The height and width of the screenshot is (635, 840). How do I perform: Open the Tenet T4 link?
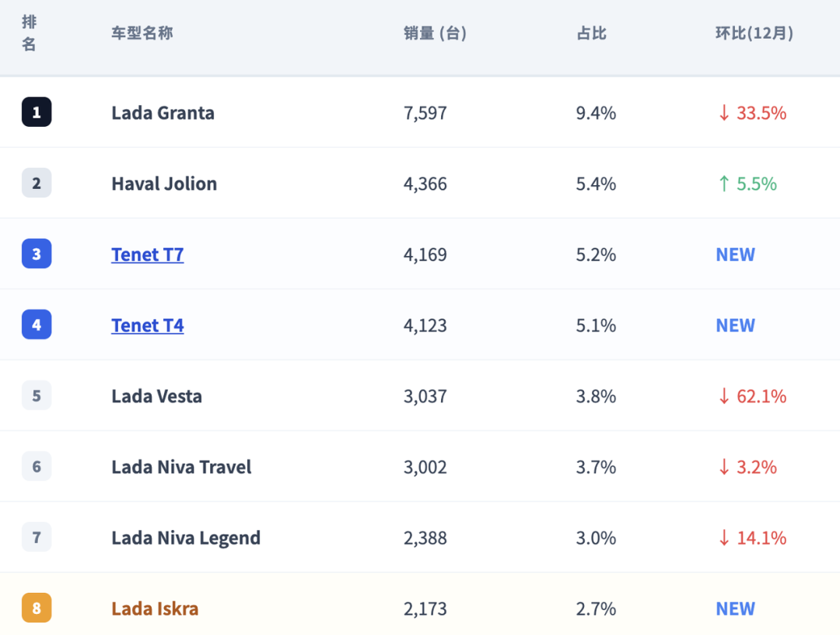(x=147, y=325)
